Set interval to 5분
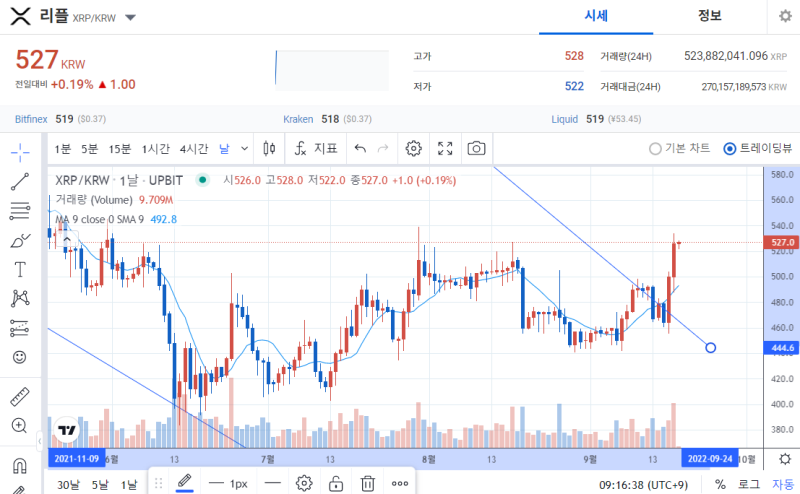This screenshot has width=800, height=494. tap(89, 149)
